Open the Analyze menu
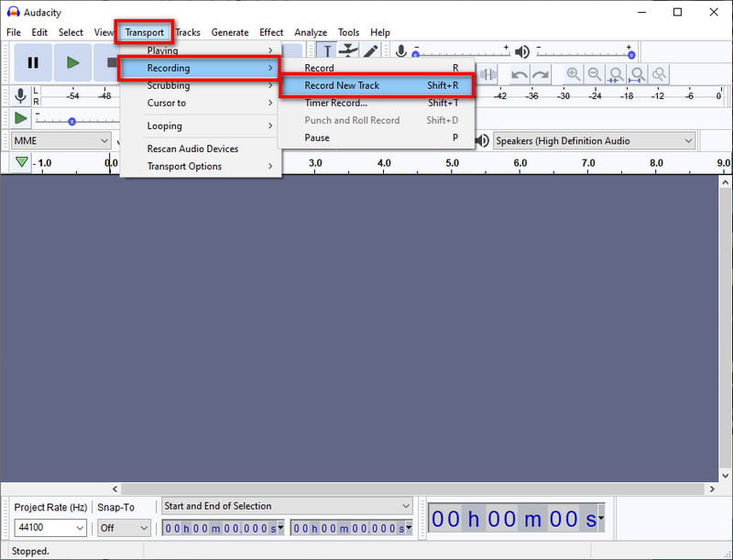The image size is (733, 560). (x=311, y=32)
